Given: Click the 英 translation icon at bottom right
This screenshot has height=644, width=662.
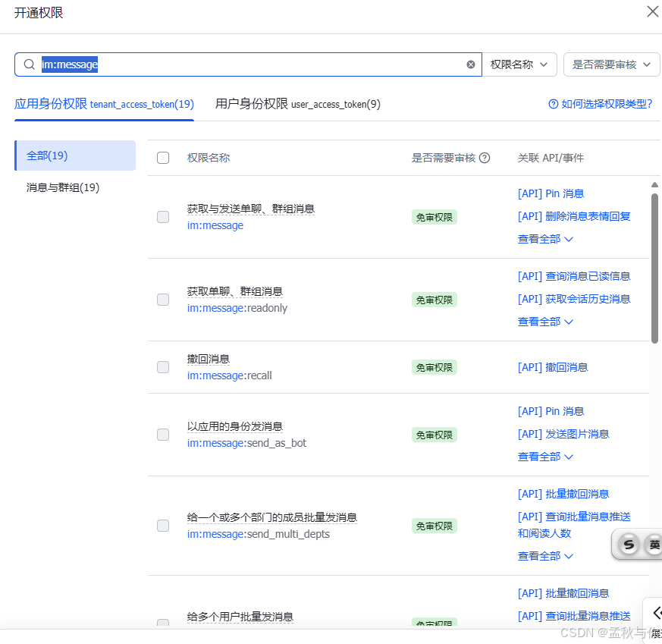Looking at the screenshot, I should (655, 544).
